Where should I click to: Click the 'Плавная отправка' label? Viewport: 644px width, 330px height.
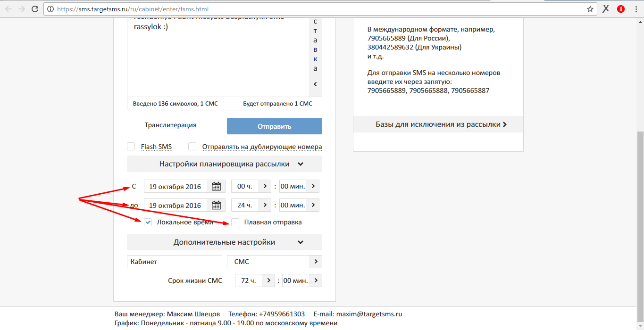click(273, 222)
